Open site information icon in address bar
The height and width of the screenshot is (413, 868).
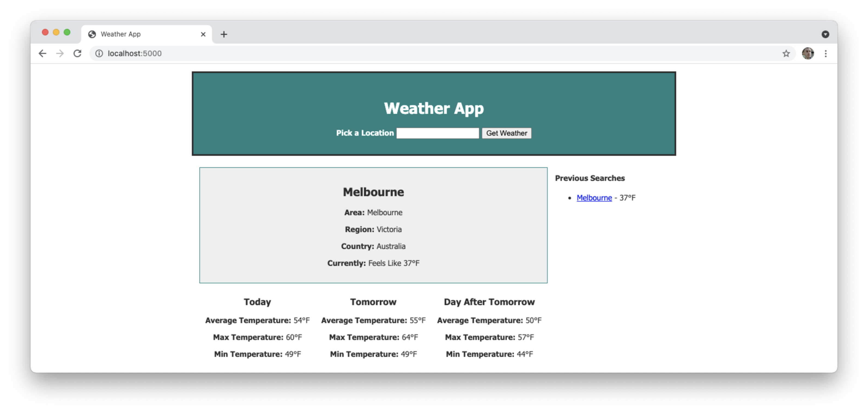click(x=99, y=54)
